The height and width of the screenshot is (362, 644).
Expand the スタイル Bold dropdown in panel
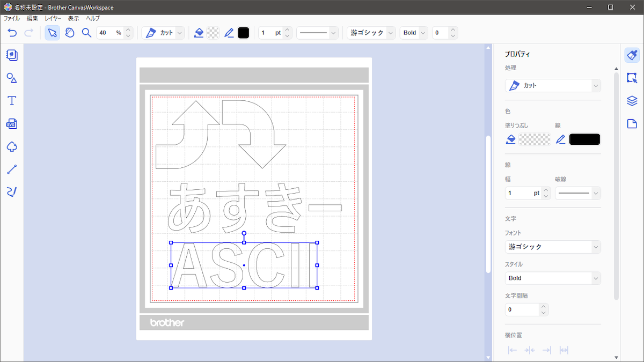coord(553,278)
